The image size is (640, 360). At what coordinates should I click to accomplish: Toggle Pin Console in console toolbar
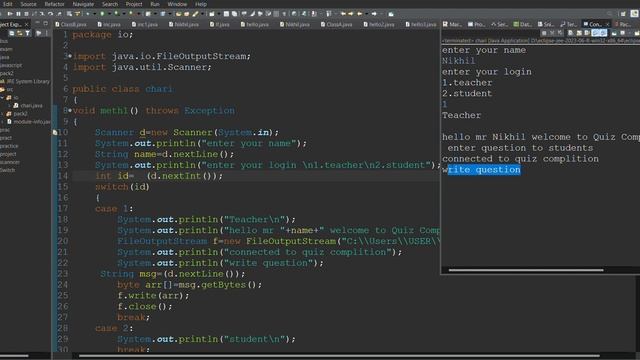(614, 33)
